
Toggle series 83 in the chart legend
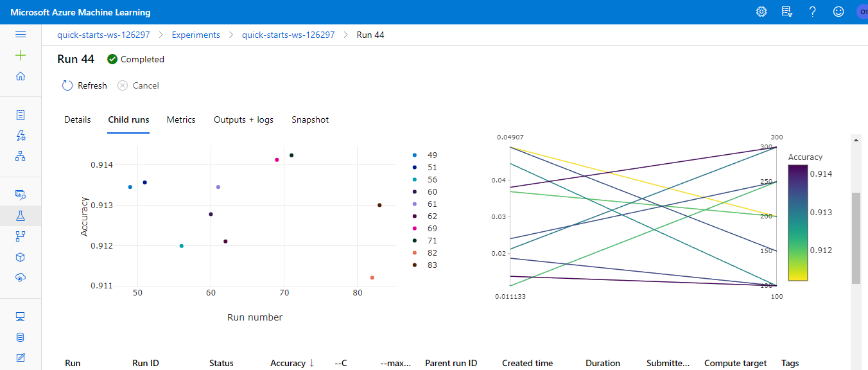click(x=426, y=265)
